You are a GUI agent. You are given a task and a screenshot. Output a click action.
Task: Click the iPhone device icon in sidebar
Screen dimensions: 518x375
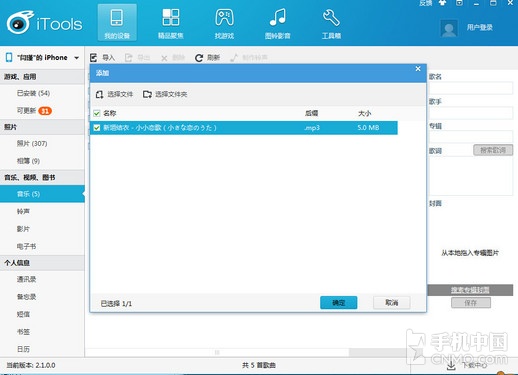pos(9,57)
